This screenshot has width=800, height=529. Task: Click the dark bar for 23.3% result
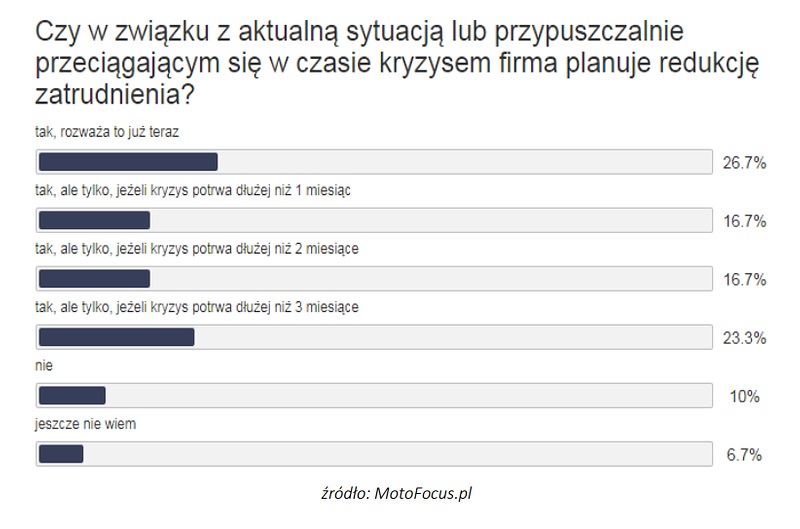[116, 337]
